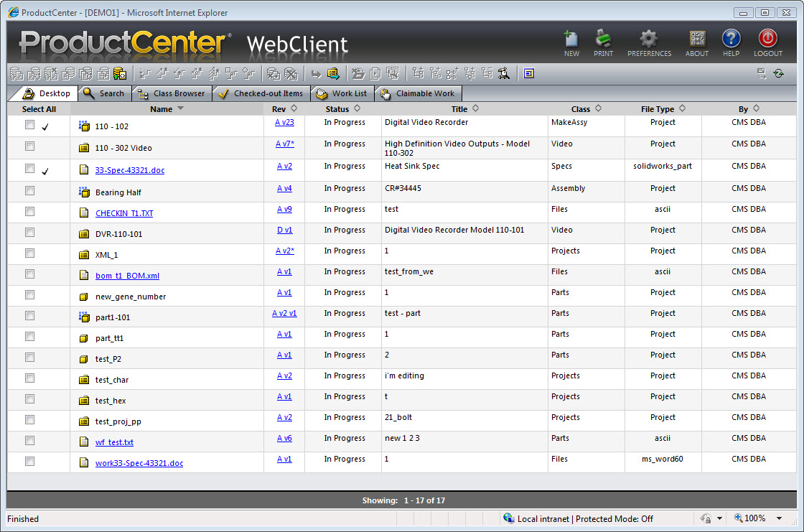Tick the checkbox for 33-Spec-43321.doc
804x532 pixels.
pos(29,168)
